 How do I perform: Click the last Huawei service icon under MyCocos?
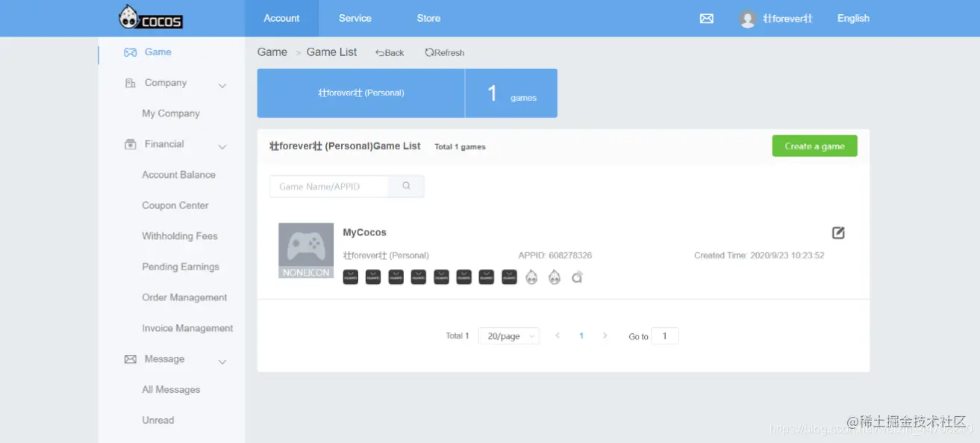click(509, 277)
